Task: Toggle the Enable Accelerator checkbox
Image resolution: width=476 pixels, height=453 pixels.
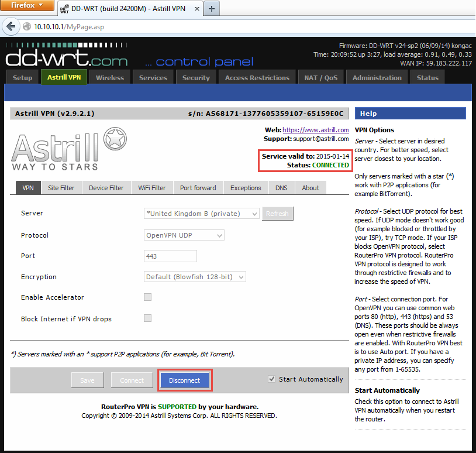Action: (147, 297)
